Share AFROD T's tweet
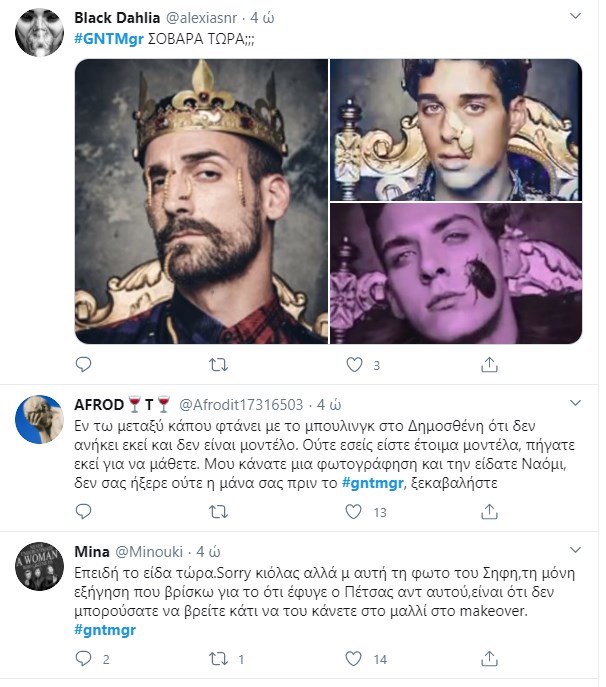 (x=487, y=512)
